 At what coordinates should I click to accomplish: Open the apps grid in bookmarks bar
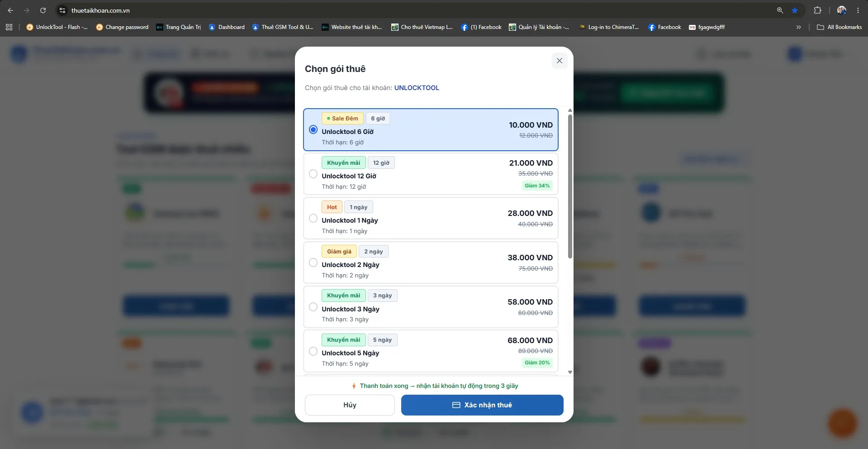9,27
